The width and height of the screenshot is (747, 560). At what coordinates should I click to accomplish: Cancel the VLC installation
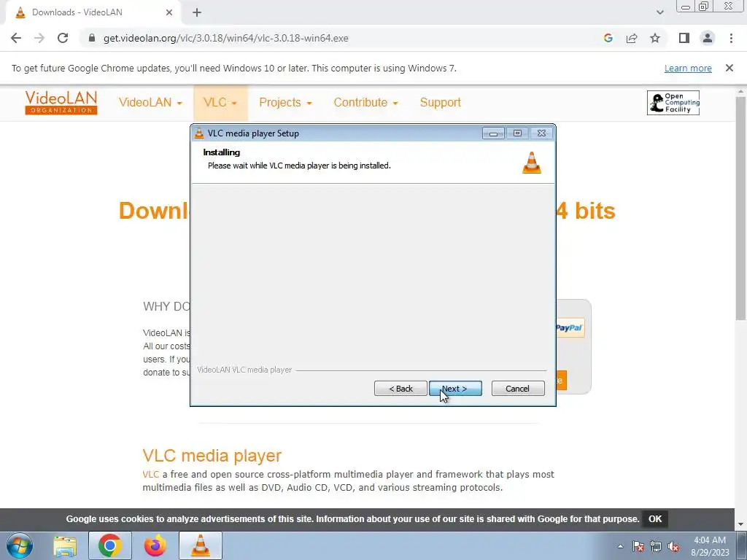[518, 389]
